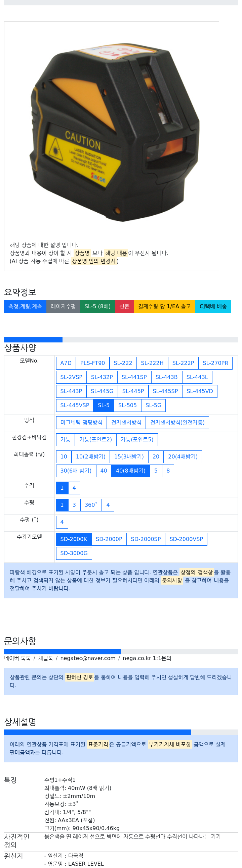Choose 전자센서방식(완전자동) option
Screen dimensions: 242x868
coord(177,423)
